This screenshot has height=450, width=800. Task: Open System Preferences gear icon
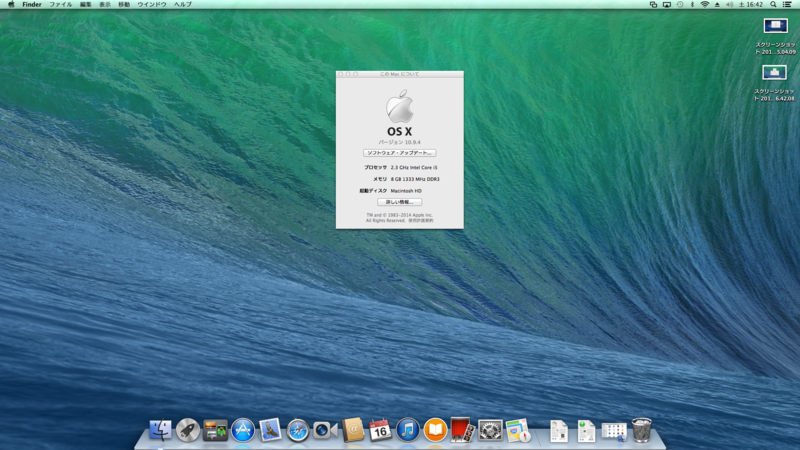[490, 430]
